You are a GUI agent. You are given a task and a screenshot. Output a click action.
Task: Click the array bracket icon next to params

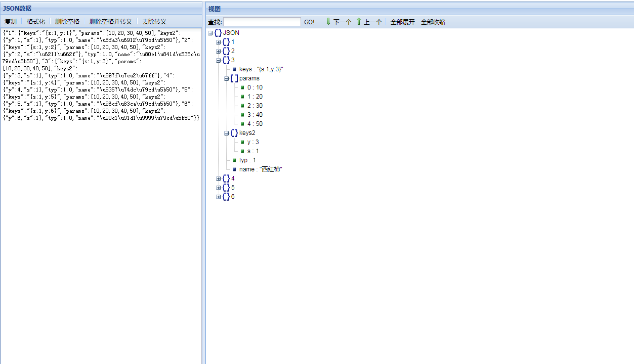click(x=233, y=78)
